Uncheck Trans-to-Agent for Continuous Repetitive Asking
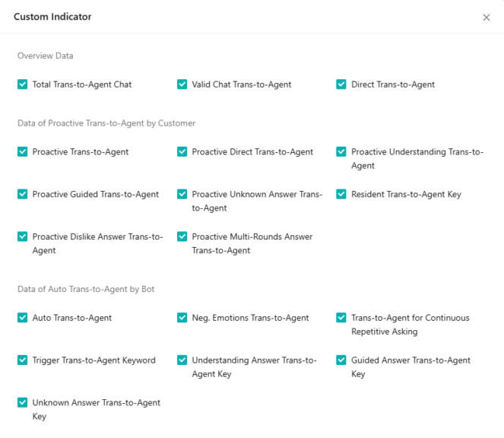 341,318
